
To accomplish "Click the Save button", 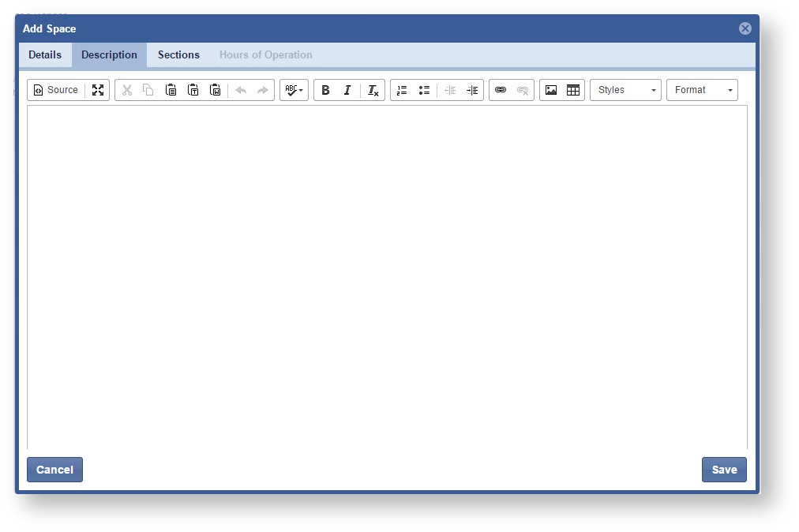I will pyautogui.click(x=724, y=470).
